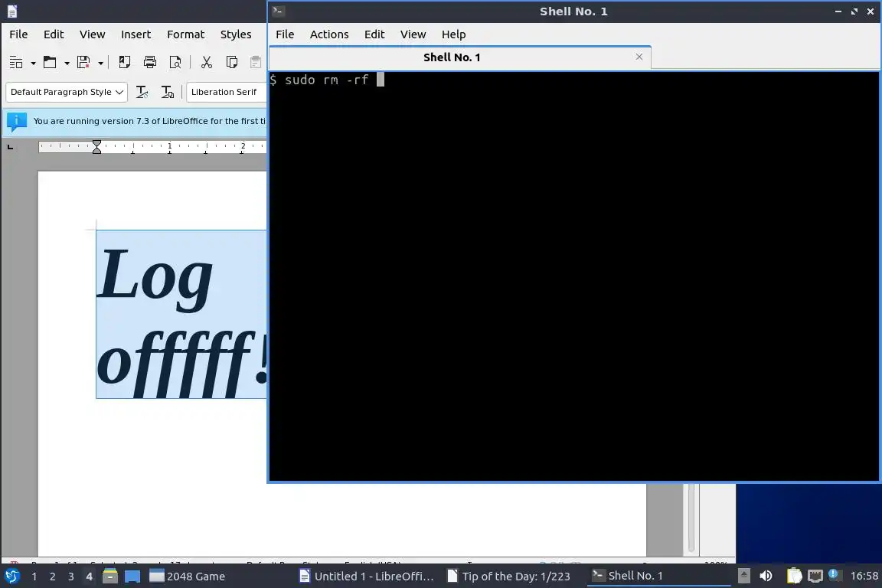Screen dimensions: 882x588
Task: Open the terminal View menu
Action: [x=413, y=34]
